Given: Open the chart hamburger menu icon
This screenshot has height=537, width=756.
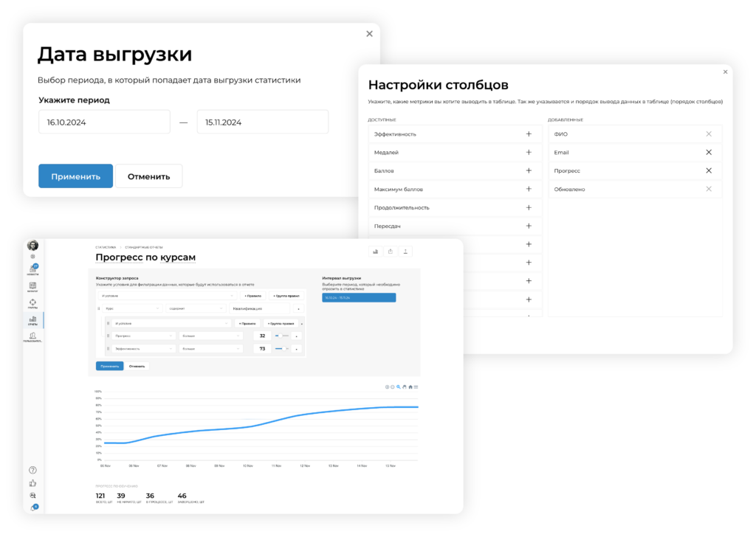Looking at the screenshot, I should click(x=416, y=387).
